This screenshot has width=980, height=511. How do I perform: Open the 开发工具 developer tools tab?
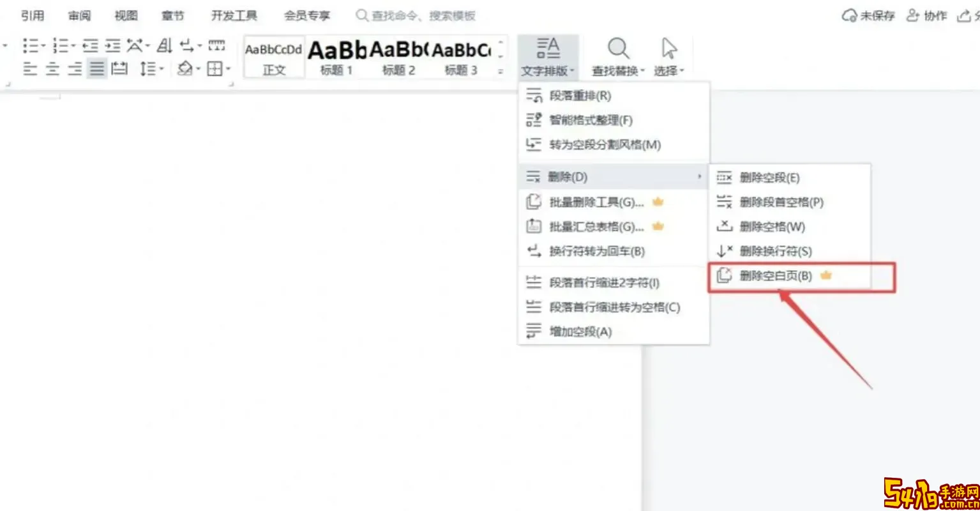[x=234, y=15]
